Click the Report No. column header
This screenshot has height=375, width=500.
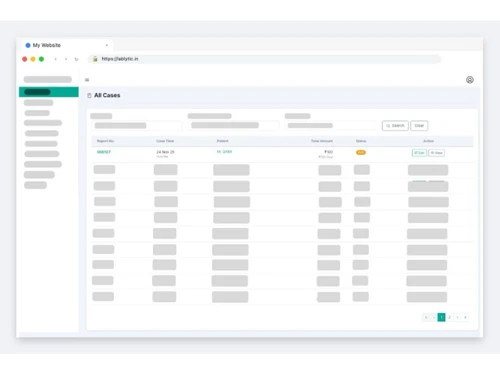pyautogui.click(x=105, y=141)
